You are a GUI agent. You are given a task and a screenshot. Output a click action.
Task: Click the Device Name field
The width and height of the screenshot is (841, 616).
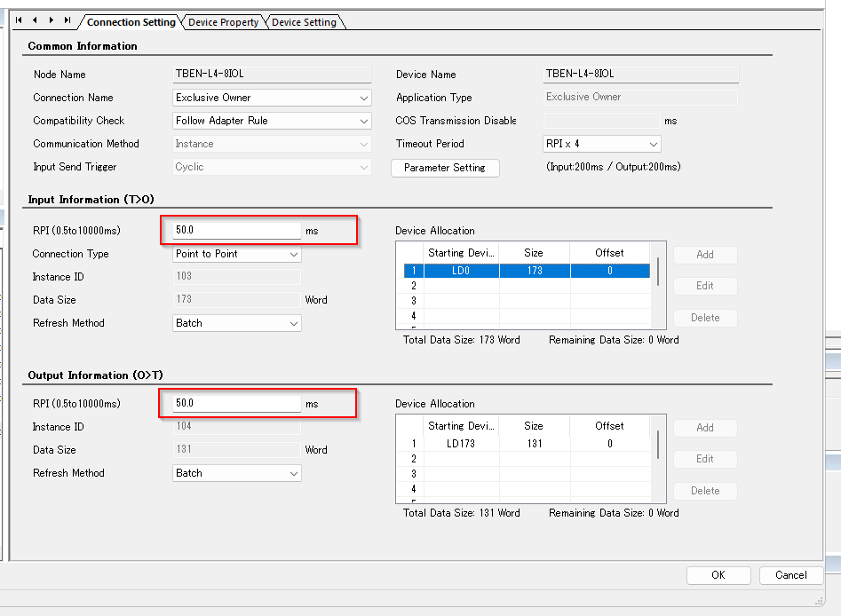tap(640, 74)
